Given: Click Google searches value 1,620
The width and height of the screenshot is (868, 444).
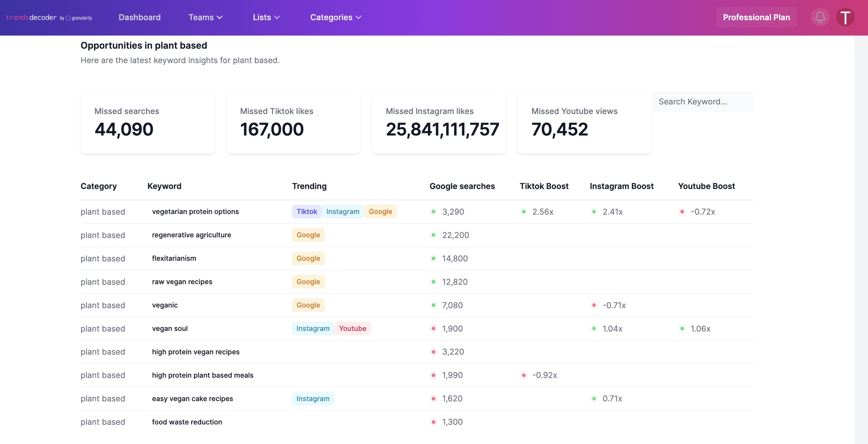Looking at the screenshot, I should [x=452, y=399].
